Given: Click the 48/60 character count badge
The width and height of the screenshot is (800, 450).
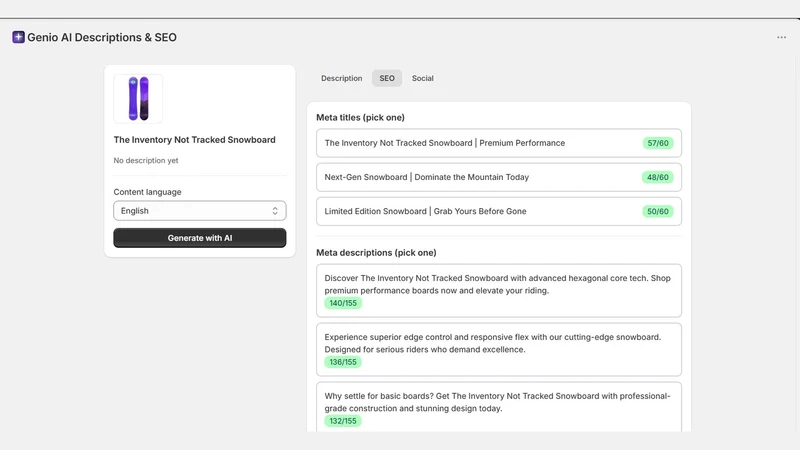Looking at the screenshot, I should 658,177.
